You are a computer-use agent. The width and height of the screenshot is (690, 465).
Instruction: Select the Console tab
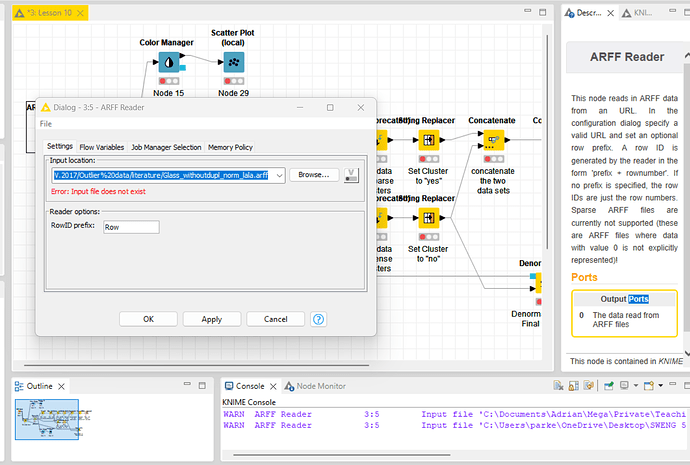(250, 386)
